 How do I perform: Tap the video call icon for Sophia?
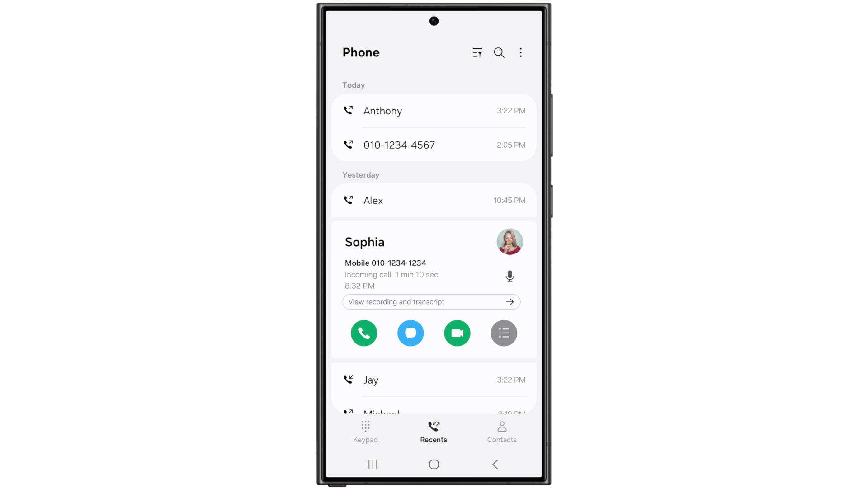457,333
